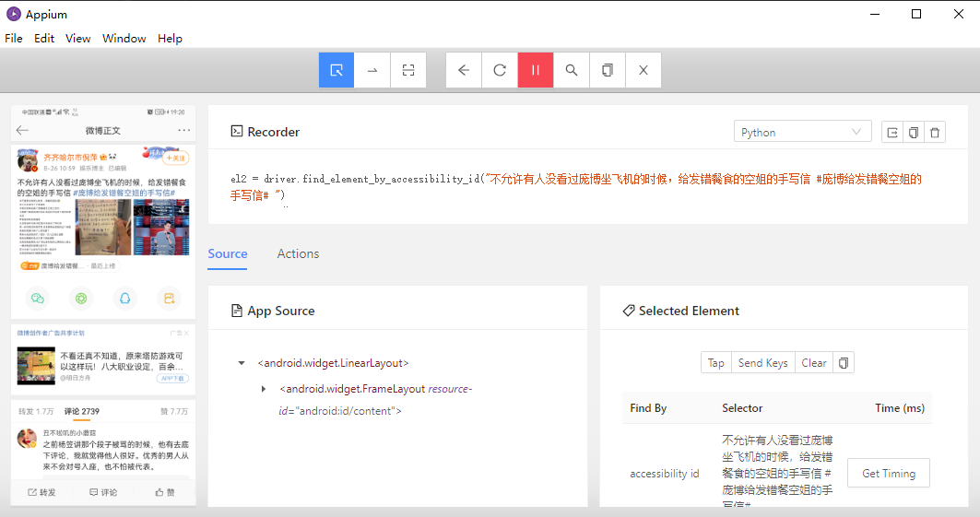The width and height of the screenshot is (980, 517).
Task: Select android.widget.FrameLayout tree row
Action: click(x=375, y=400)
